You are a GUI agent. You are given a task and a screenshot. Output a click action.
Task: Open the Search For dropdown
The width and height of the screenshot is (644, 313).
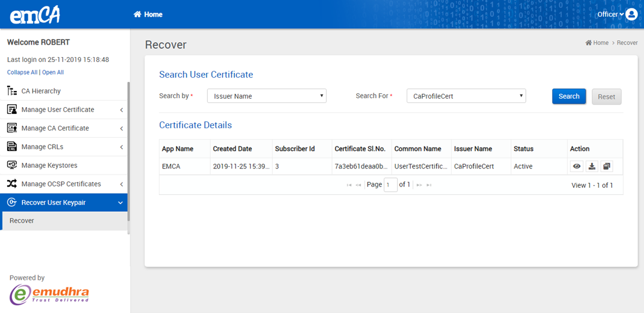pos(466,96)
